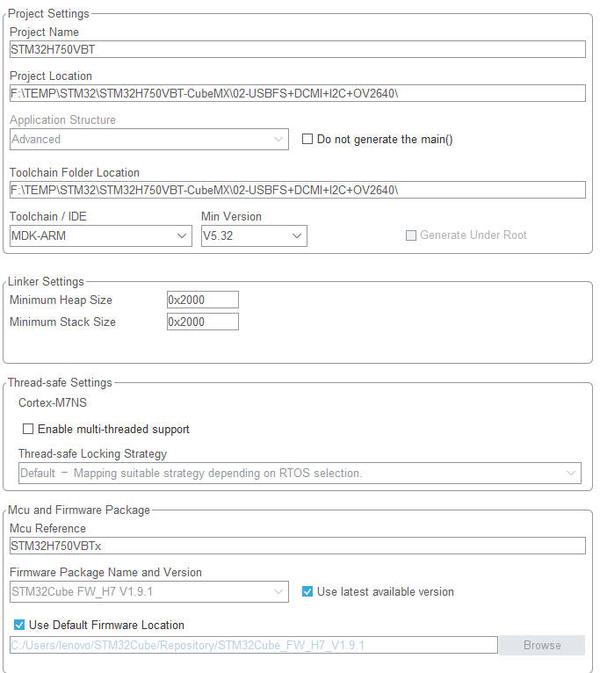Click the Browse button

(542, 645)
